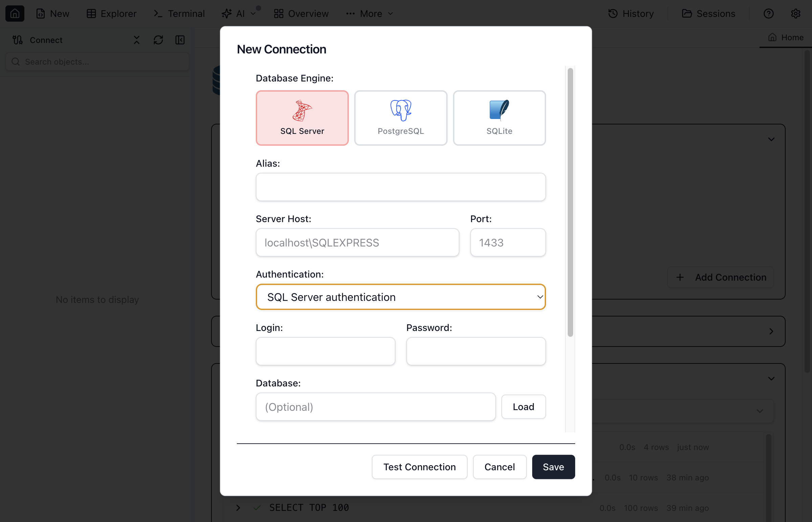This screenshot has height=522, width=812.
Task: Select PostgreSQL database engine
Action: click(x=401, y=118)
